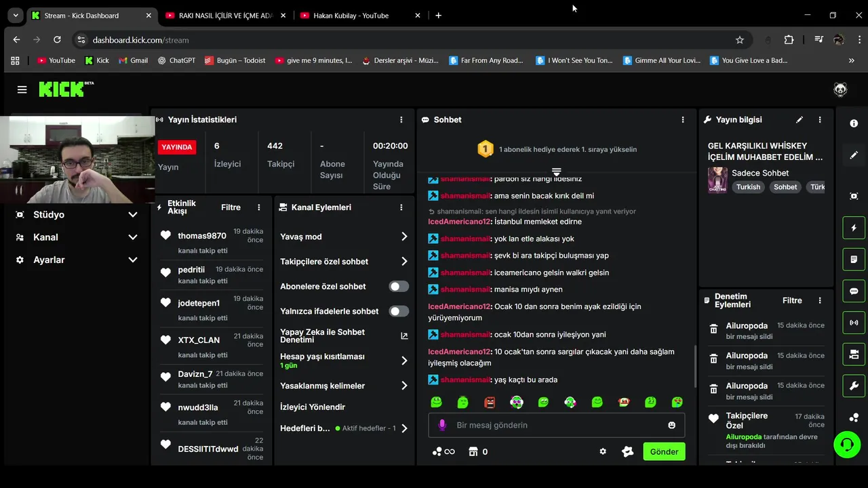Click the green headset support button
The height and width of the screenshot is (488, 868).
[847, 445]
